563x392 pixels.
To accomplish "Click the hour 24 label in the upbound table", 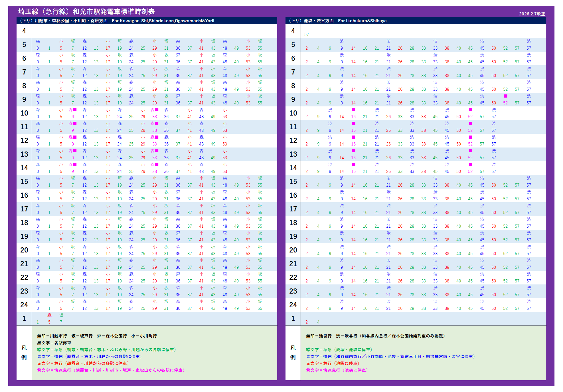I will 293,305.
